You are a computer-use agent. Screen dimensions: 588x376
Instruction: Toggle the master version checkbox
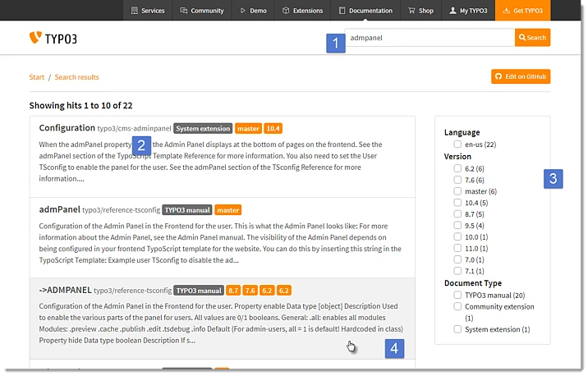coord(457,191)
